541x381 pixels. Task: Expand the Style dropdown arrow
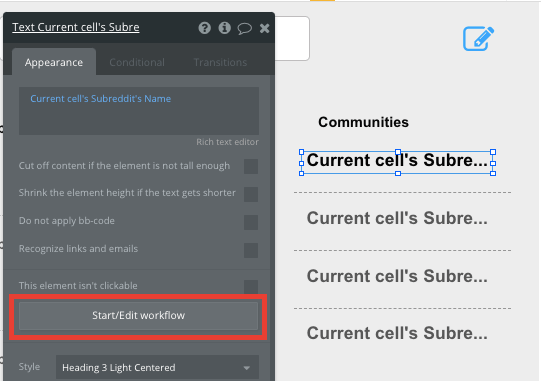tap(247, 368)
